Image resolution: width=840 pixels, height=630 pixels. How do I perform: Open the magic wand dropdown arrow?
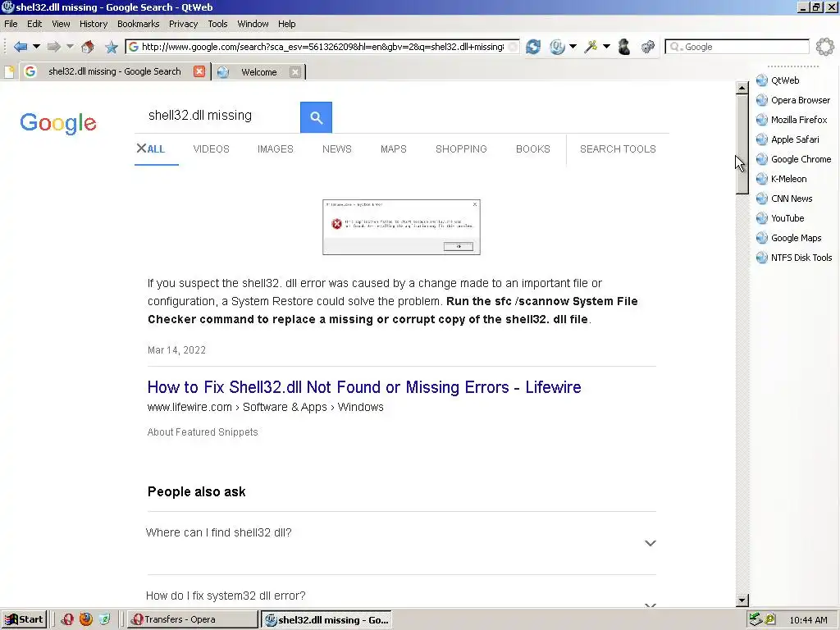(x=606, y=47)
